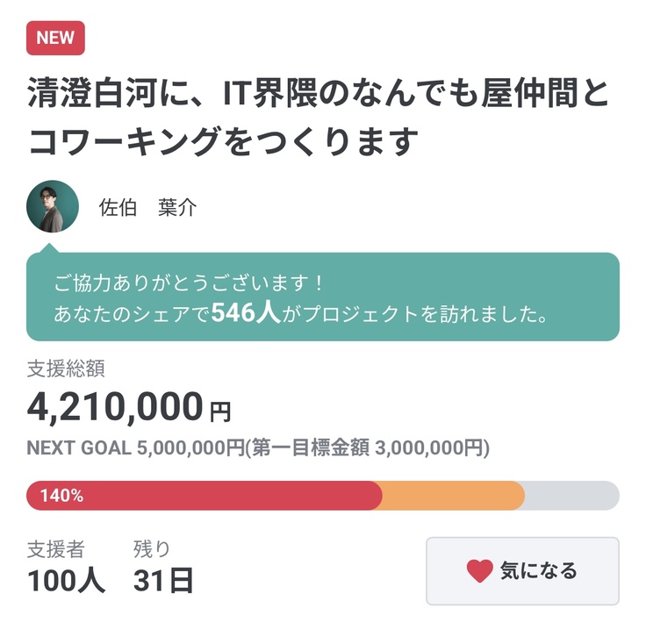Screen dimensions: 646x644
Task: Click the 第一目標金額 3,000,000円 text
Action: point(370,447)
